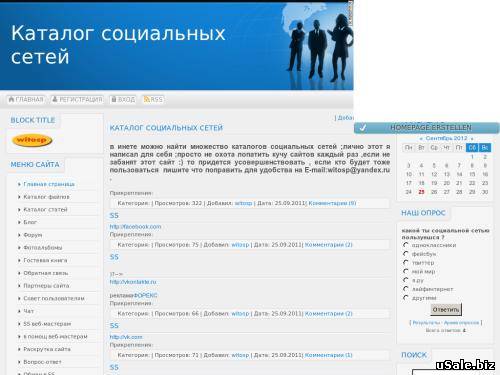The width and height of the screenshot is (500, 375).
Task: Go to the РЕГИСТРАЦИЯ navigation item
Action: point(77,100)
